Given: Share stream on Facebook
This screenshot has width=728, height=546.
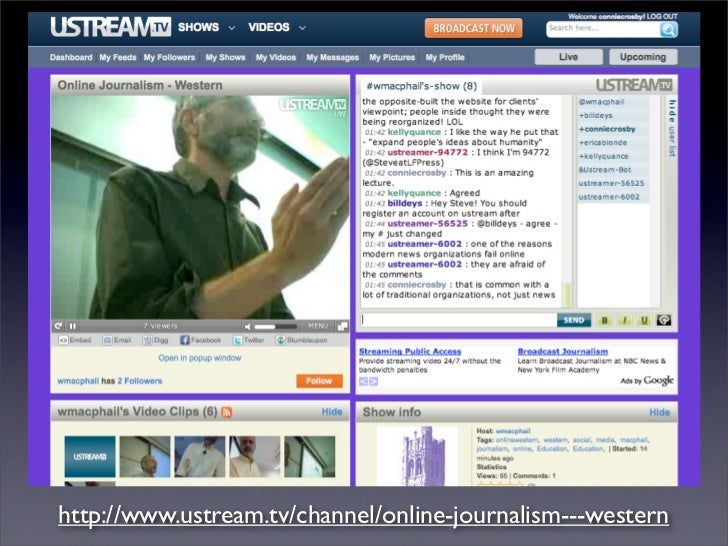Looking at the screenshot, I should [201, 340].
